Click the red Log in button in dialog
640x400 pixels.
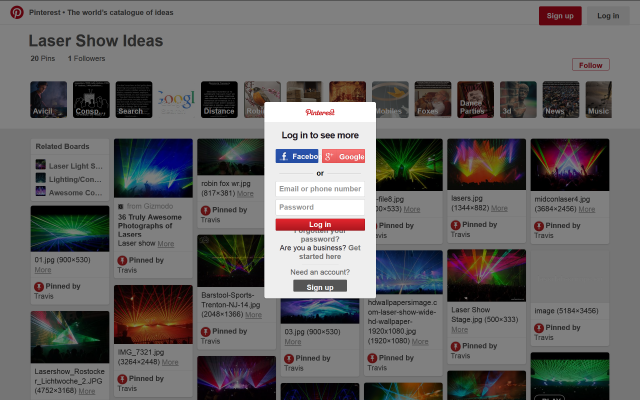tap(320, 224)
